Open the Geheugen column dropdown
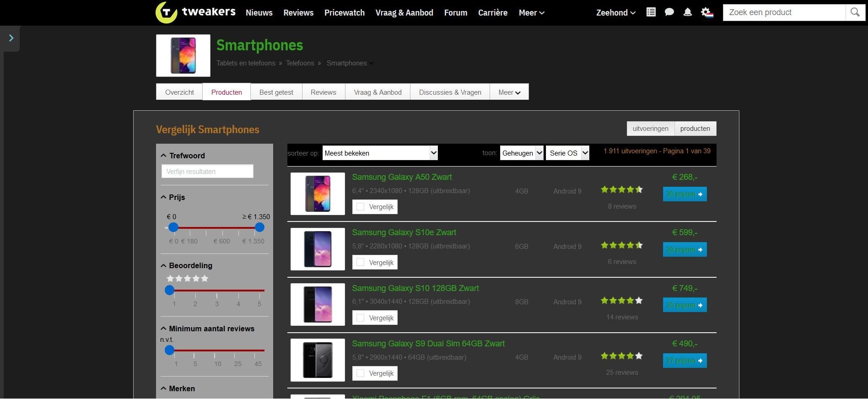This screenshot has width=868, height=399. coord(522,153)
